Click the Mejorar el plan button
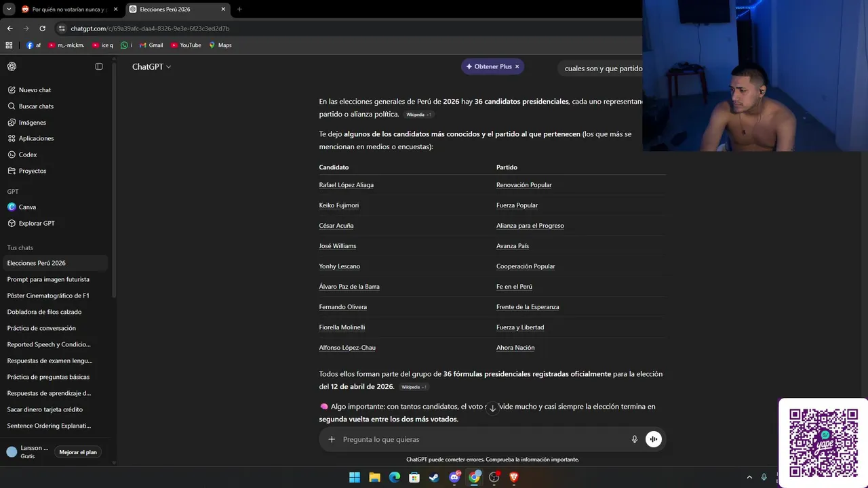868x488 pixels. pyautogui.click(x=78, y=452)
